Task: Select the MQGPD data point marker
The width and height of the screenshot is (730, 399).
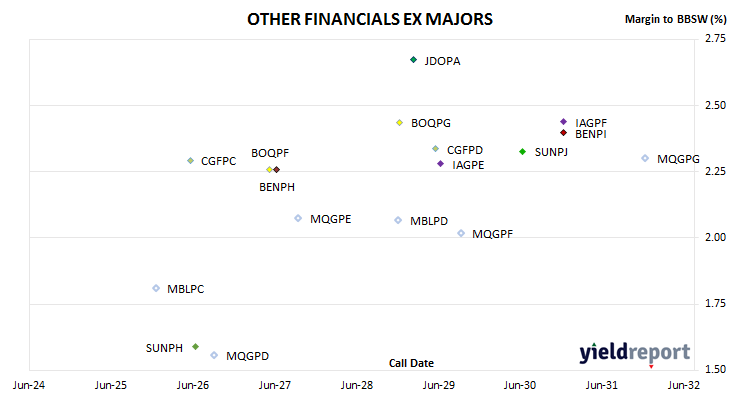Action: pyautogui.click(x=214, y=355)
